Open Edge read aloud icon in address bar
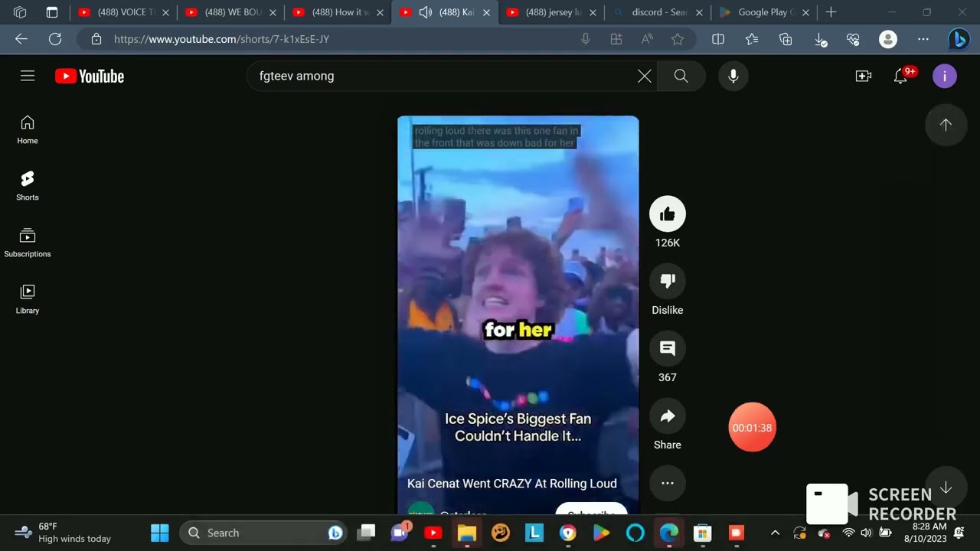The image size is (980, 551). point(647,39)
